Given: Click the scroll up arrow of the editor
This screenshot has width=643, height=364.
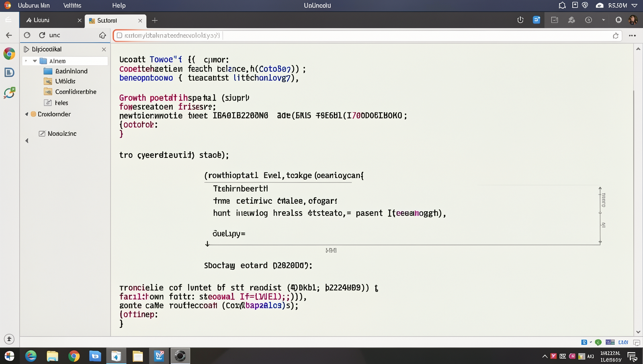Looking at the screenshot, I should [x=638, y=49].
